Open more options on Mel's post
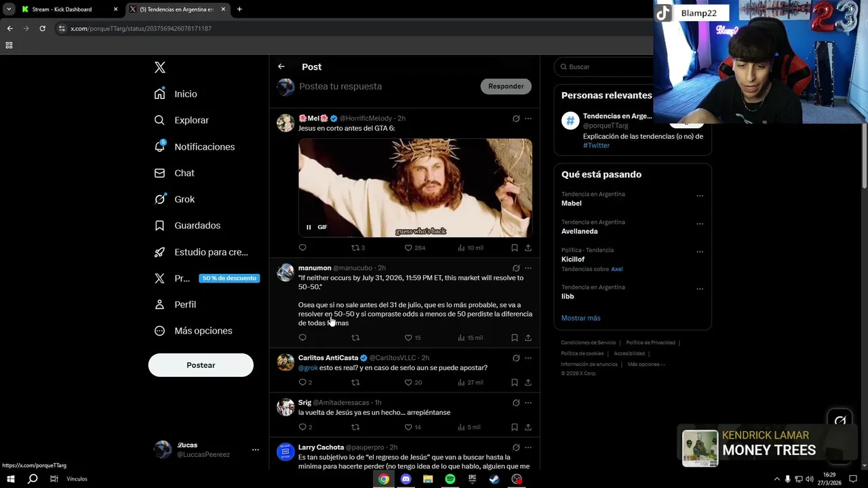Image resolution: width=868 pixels, height=488 pixels. click(528, 119)
